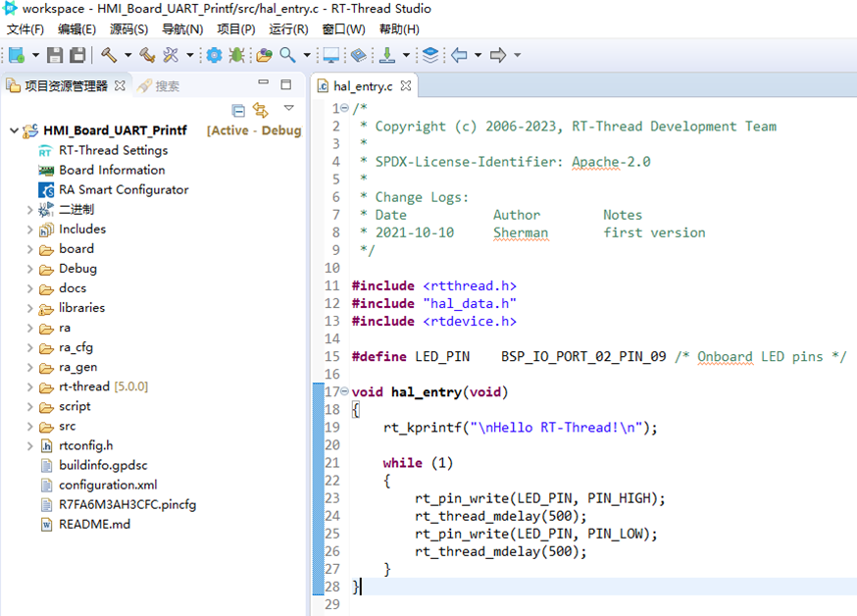Click the blue gear settings icon
This screenshot has width=857, height=616.
coord(214,55)
